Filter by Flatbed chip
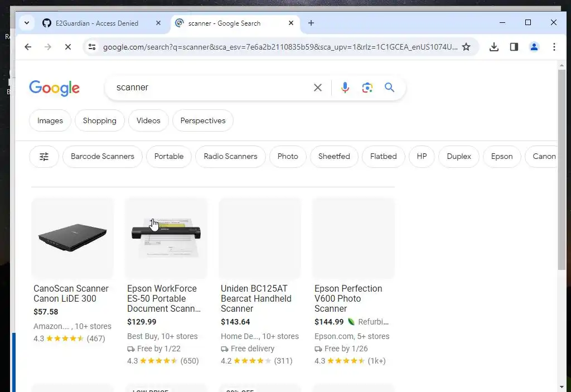Viewport: 571px width, 392px height. (x=383, y=157)
